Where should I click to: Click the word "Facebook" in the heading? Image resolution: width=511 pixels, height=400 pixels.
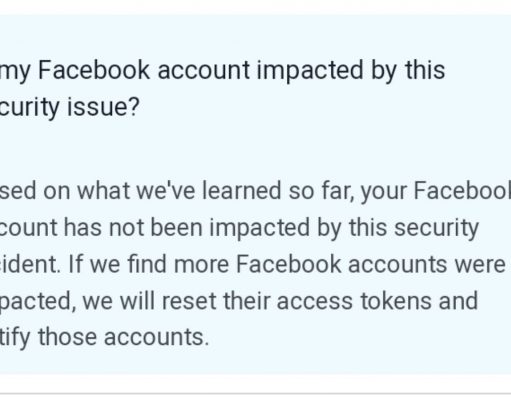coord(94,70)
